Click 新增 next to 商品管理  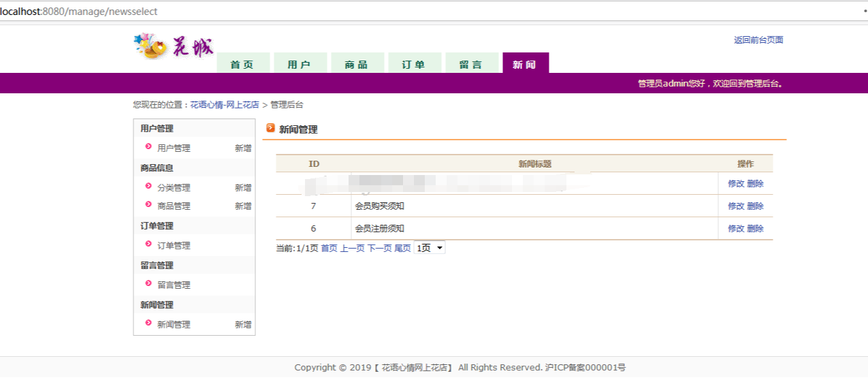tap(243, 206)
